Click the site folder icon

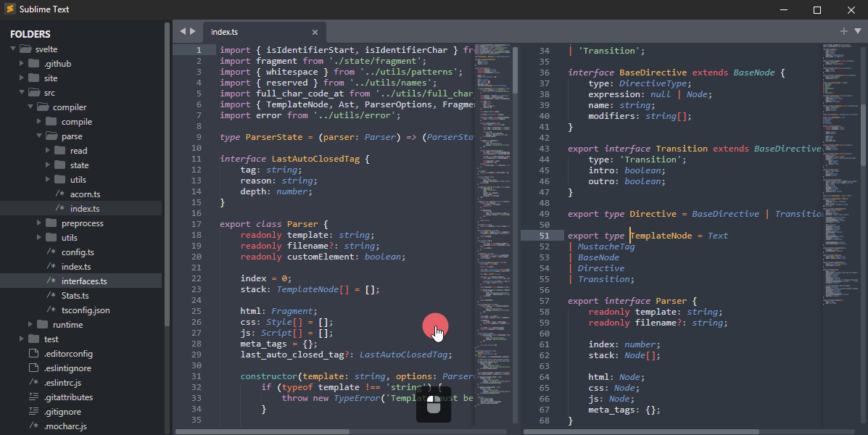click(34, 78)
